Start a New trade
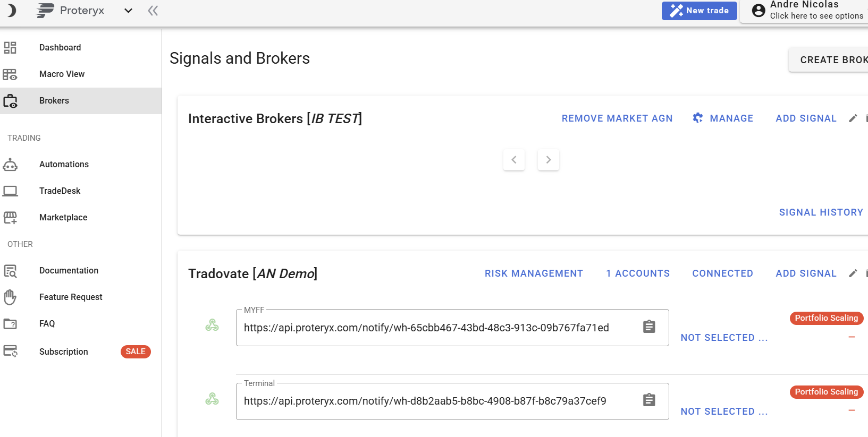The width and height of the screenshot is (868, 437). pos(699,11)
